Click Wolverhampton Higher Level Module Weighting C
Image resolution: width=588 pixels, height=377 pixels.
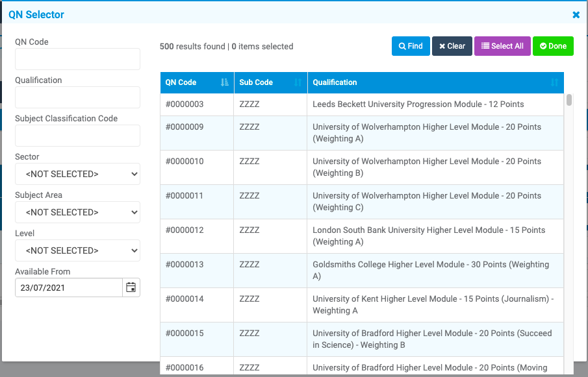tap(427, 202)
